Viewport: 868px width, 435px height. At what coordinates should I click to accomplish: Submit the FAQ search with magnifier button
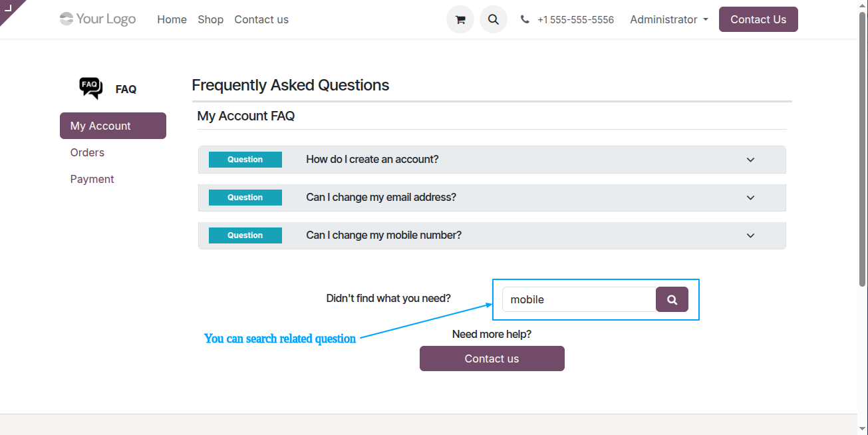point(672,299)
